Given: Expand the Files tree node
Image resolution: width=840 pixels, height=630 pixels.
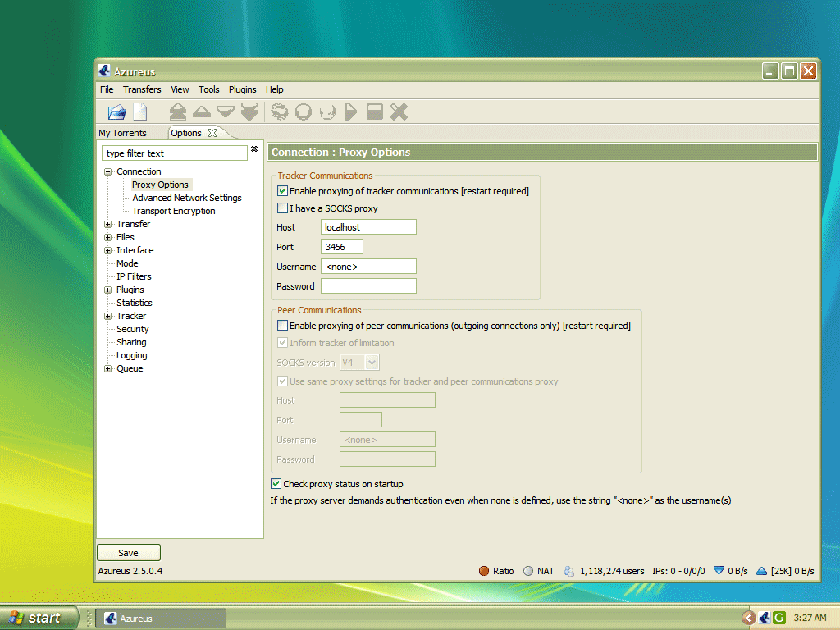Looking at the screenshot, I should 107,237.
